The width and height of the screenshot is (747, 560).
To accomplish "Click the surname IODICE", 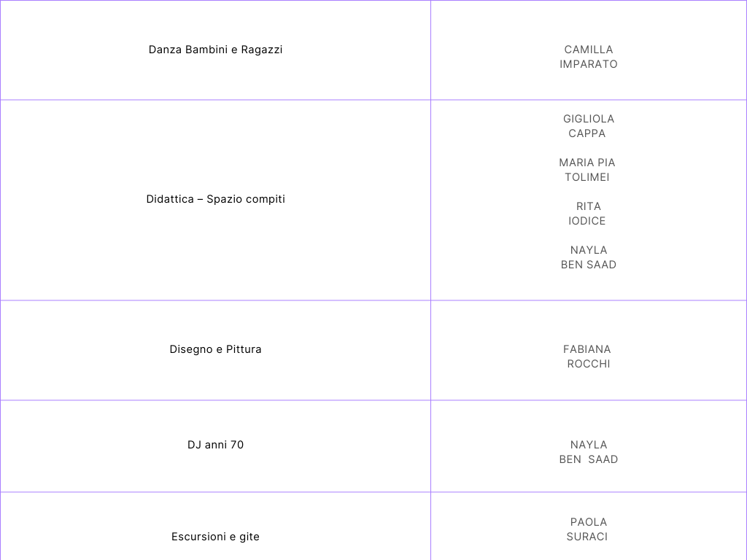I will pyautogui.click(x=587, y=221).
